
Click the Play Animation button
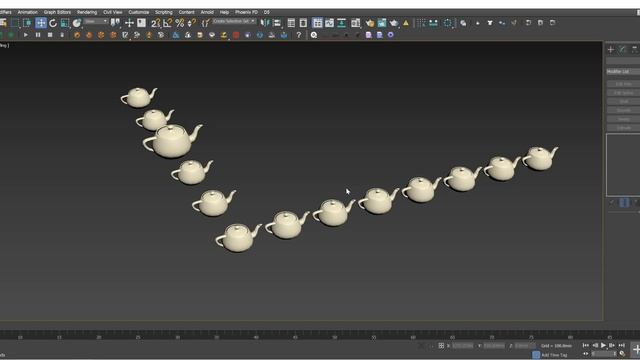(603, 345)
